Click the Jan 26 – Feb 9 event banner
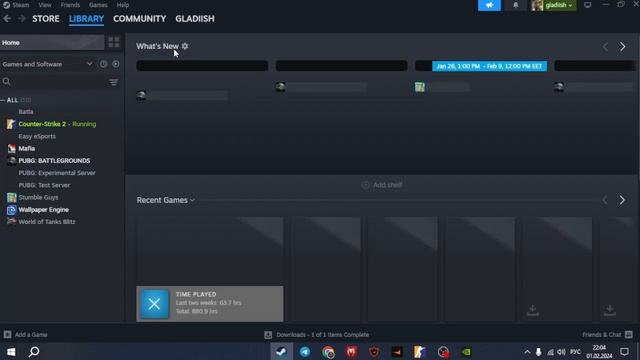Image resolution: width=640 pixels, height=360 pixels. tap(489, 66)
